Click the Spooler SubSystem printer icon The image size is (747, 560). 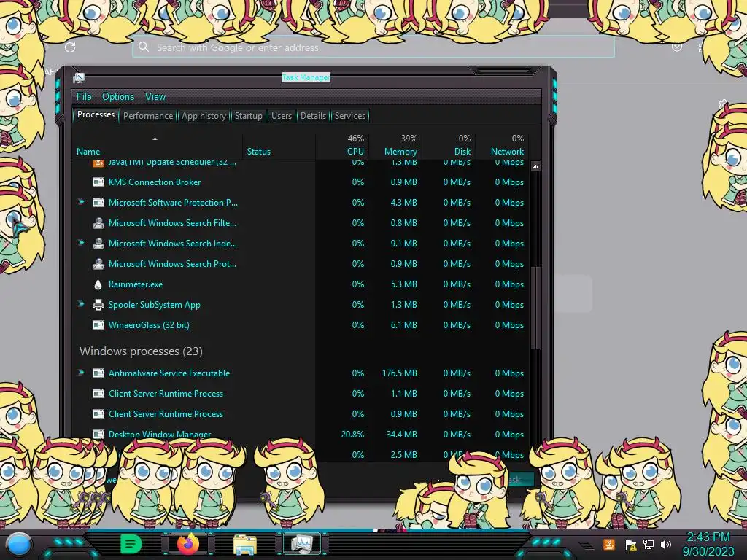click(98, 305)
